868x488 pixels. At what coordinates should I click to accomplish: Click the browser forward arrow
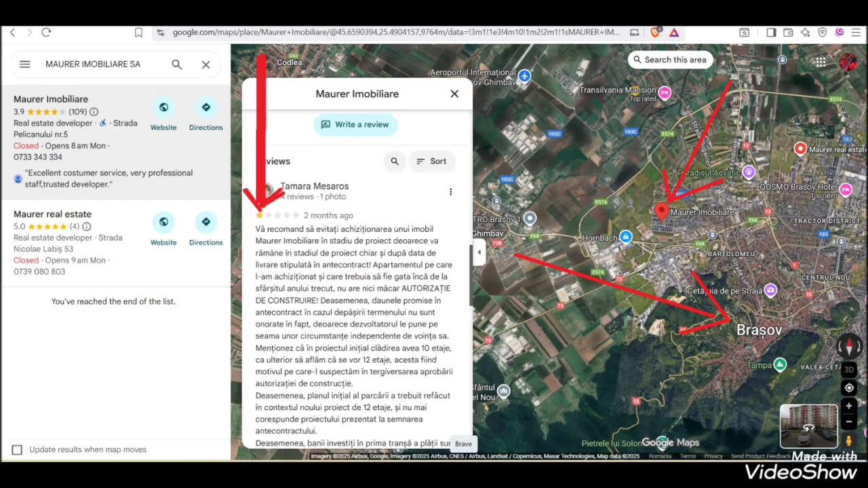click(28, 33)
